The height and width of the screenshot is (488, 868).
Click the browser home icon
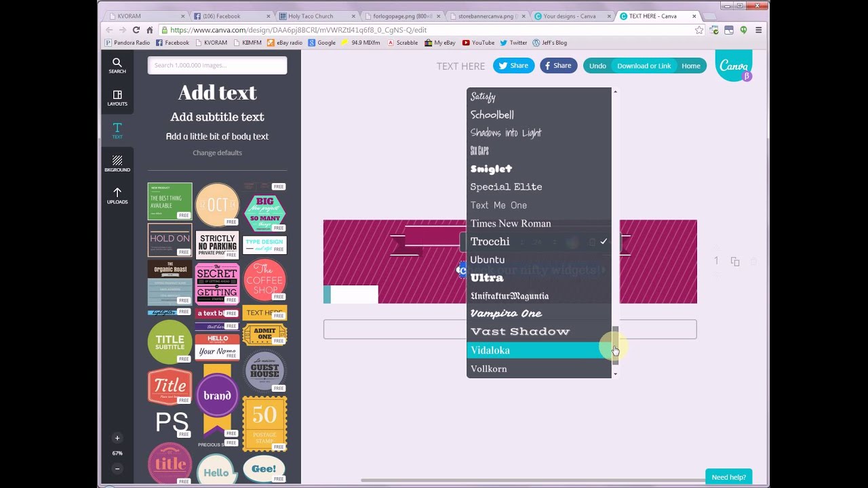[x=150, y=30]
